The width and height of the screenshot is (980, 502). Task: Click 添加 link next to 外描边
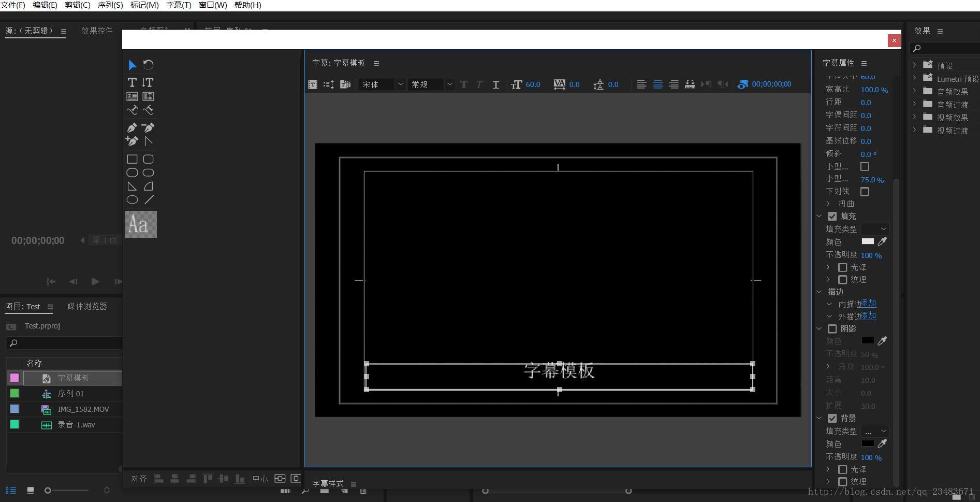click(x=869, y=316)
